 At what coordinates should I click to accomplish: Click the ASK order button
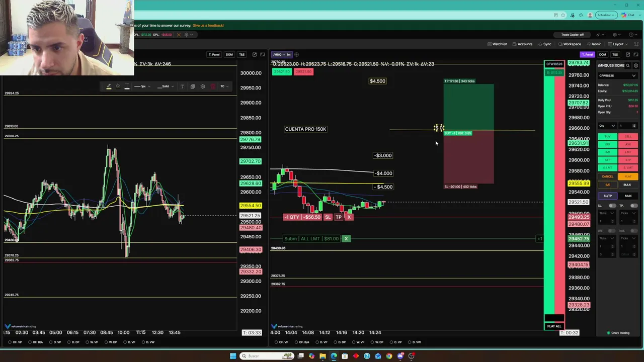(x=628, y=144)
